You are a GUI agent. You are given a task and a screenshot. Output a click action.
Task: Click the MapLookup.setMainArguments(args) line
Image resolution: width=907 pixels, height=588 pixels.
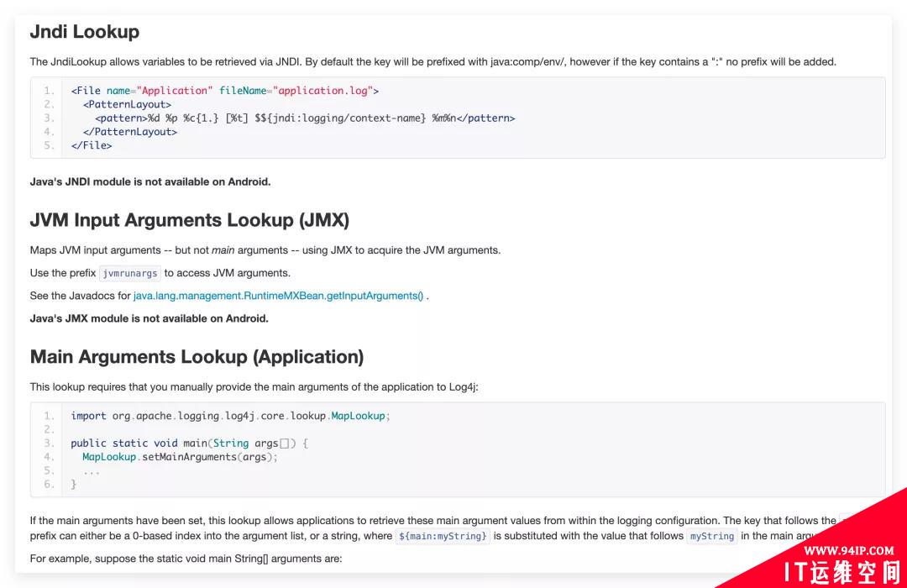coord(180,457)
